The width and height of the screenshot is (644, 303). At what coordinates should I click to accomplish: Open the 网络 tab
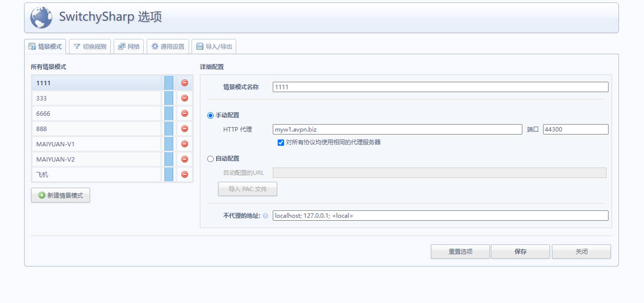129,47
